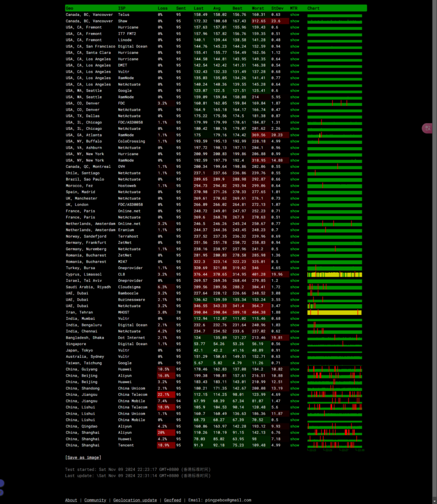Click ISP cell 'Hostoweb'
The image size is (437, 504).
pos(127,186)
